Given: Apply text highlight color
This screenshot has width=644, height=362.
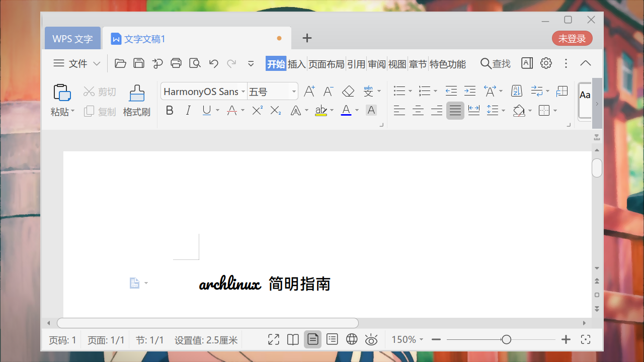Looking at the screenshot, I should [x=321, y=110].
